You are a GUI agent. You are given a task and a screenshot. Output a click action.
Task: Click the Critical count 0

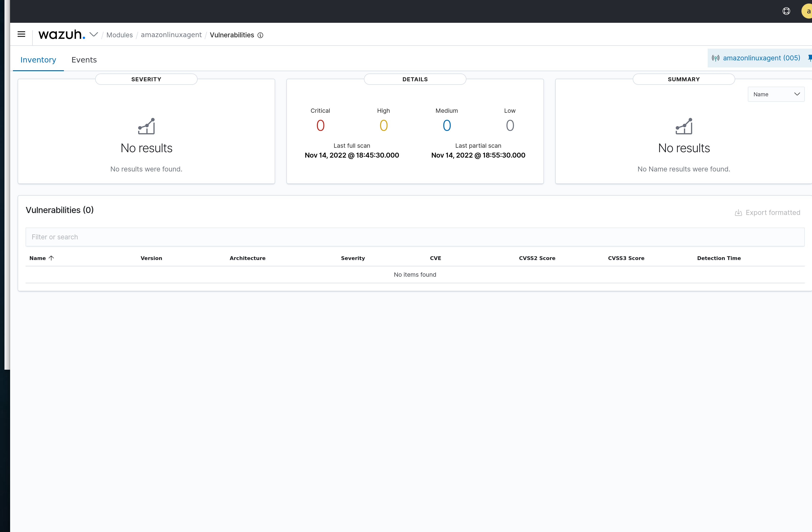coord(320,125)
